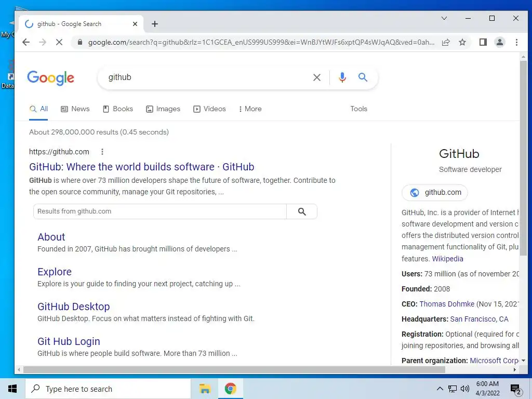Viewport: 532px width, 399px height.
Task: Switch to the News tab
Action: [75, 109]
